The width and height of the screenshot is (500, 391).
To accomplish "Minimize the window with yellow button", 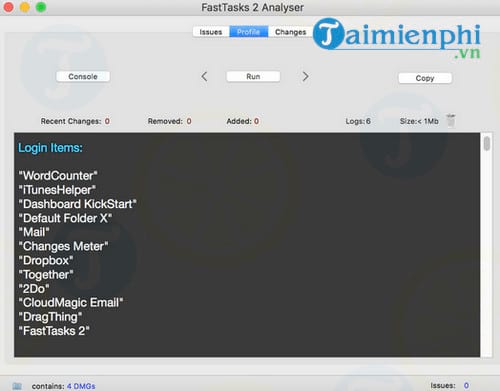I will [x=25, y=7].
